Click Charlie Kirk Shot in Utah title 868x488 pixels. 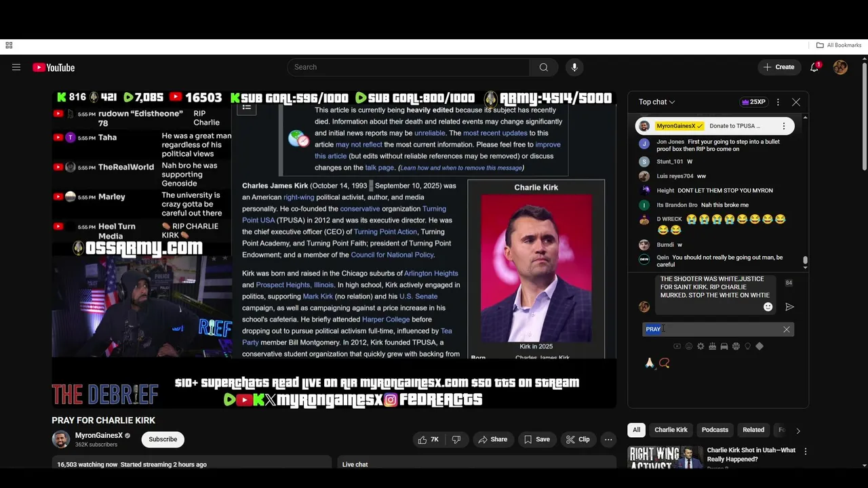coord(751,454)
